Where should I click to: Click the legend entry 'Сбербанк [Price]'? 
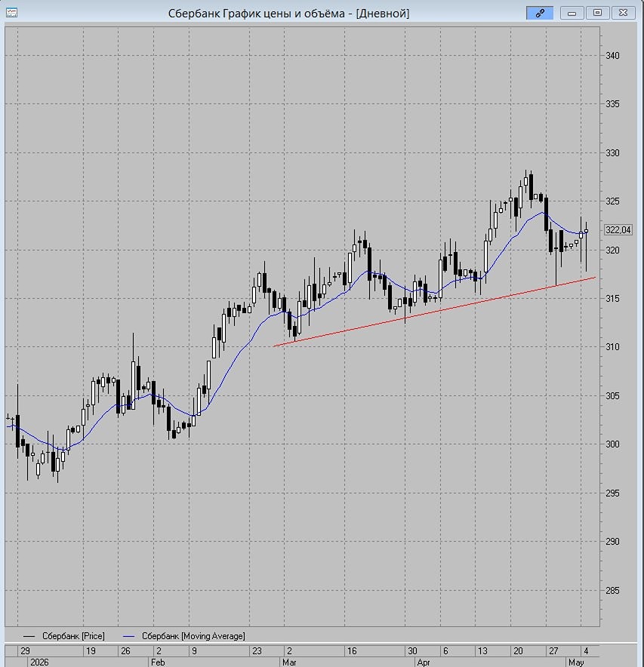pos(73,636)
